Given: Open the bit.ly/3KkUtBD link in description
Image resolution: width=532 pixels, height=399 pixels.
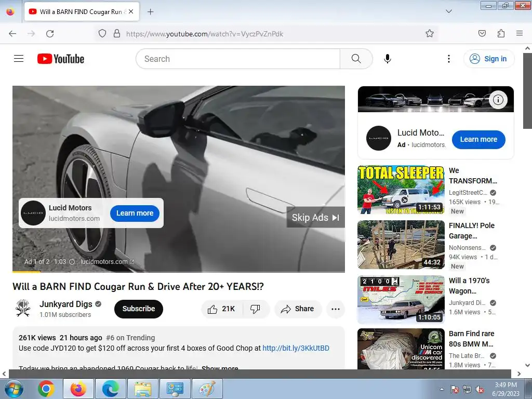Looking at the screenshot, I should (296, 348).
